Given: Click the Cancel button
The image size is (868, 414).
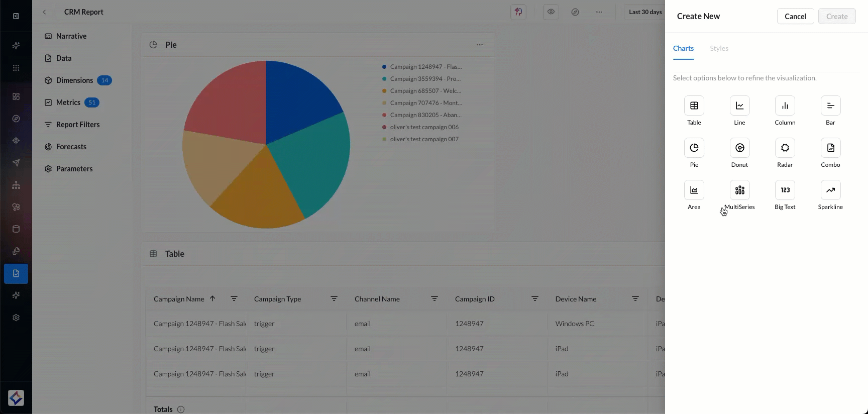Looking at the screenshot, I should point(795,16).
